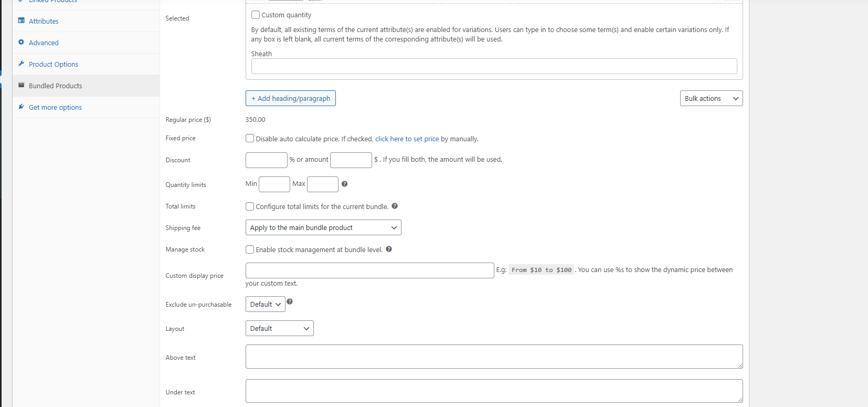Enable the Custom quantity checkbox

(256, 15)
